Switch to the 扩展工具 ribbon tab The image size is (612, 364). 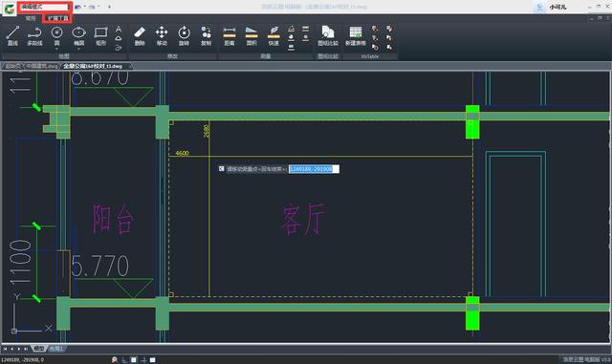(x=57, y=18)
